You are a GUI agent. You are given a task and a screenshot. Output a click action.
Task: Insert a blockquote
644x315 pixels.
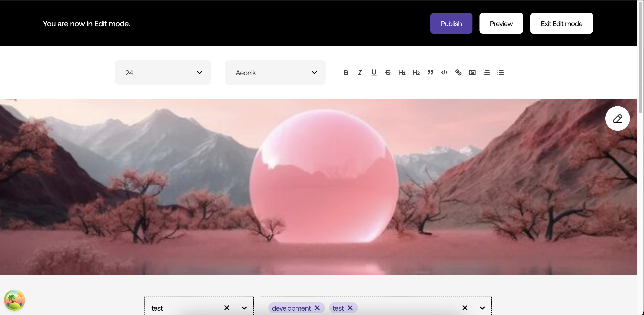pos(430,72)
